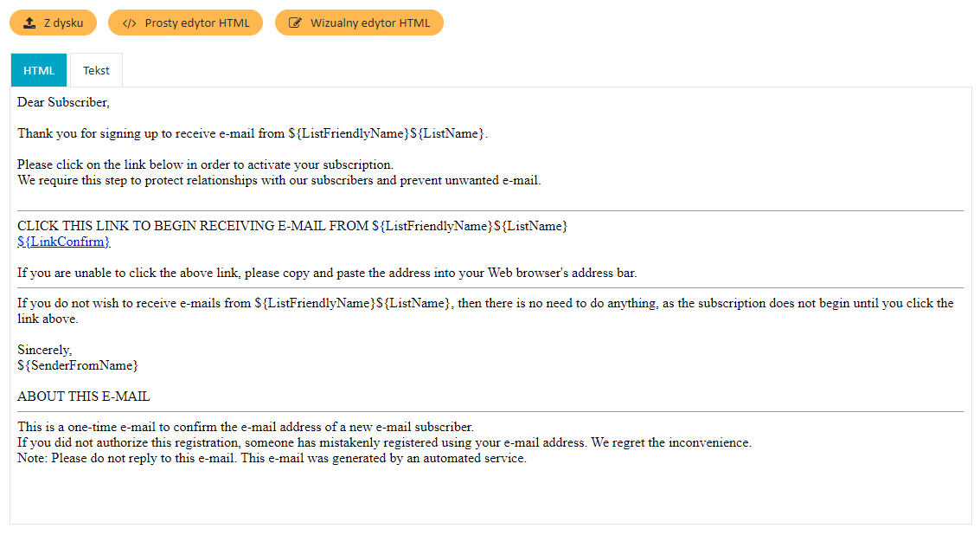Click the upload icon beside Z dysku

pos(29,23)
